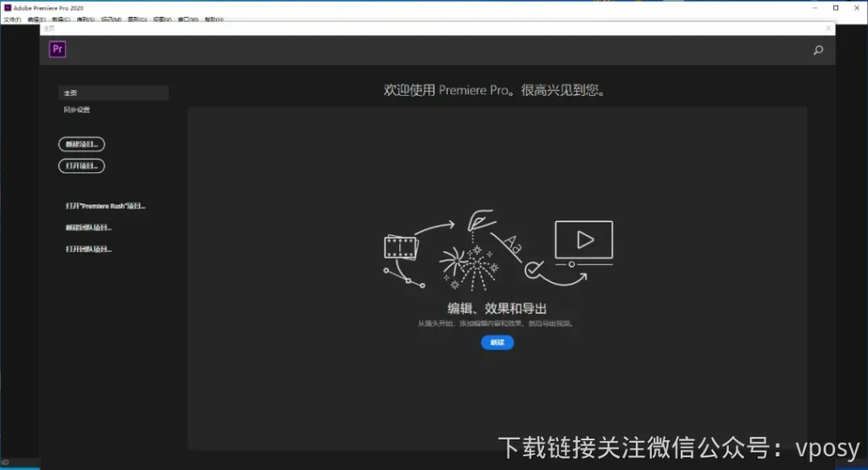This screenshot has height=470, width=868.
Task: Open the 帮助(H) Help menu
Action: (x=214, y=20)
